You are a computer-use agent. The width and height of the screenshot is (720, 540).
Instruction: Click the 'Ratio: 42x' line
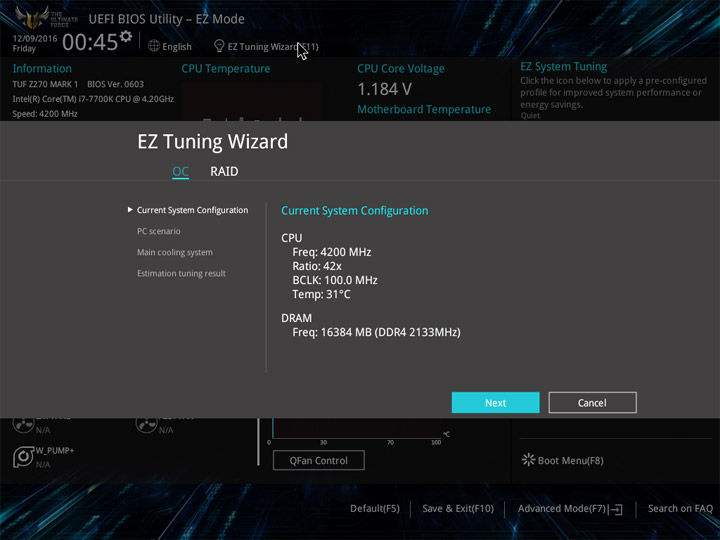317,266
